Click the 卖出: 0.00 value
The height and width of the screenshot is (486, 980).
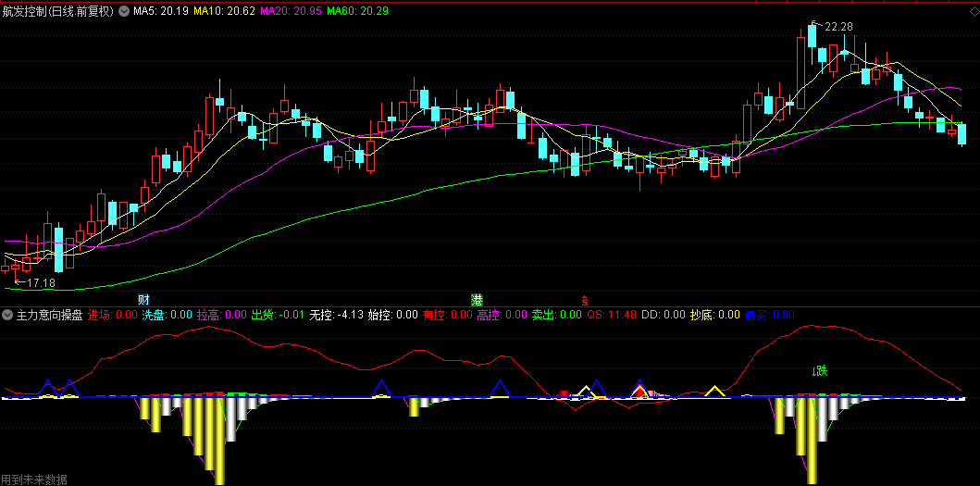(557, 315)
